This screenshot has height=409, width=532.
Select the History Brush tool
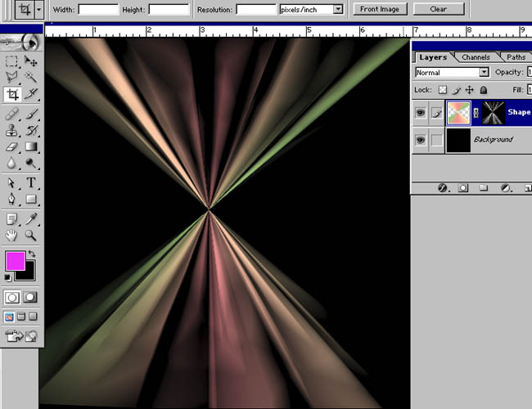31,130
